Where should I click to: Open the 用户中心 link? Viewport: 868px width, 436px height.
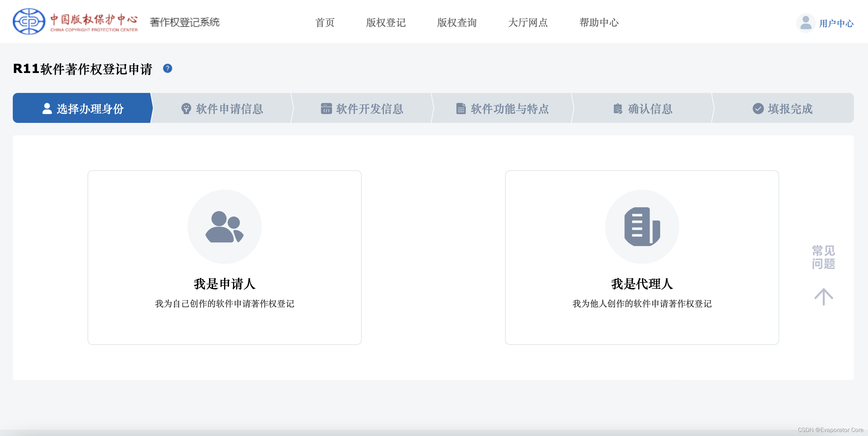pyautogui.click(x=836, y=23)
